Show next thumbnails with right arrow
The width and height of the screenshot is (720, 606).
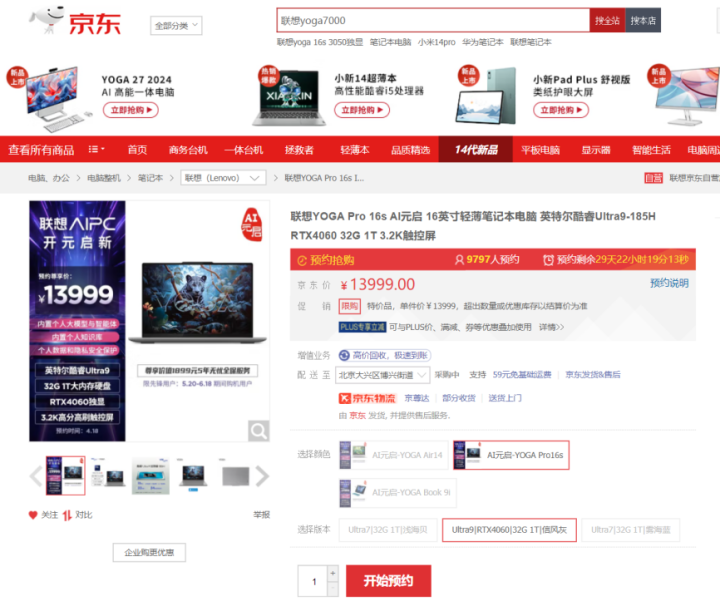click(x=262, y=476)
